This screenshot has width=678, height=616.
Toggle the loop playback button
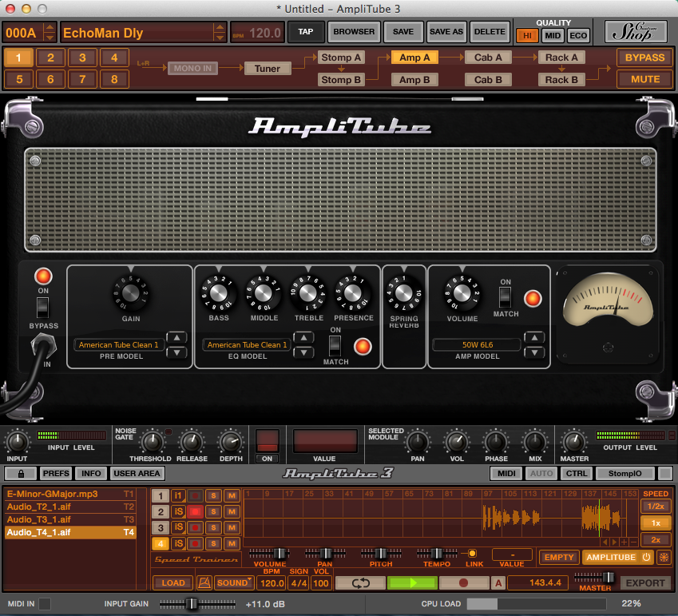click(360, 582)
